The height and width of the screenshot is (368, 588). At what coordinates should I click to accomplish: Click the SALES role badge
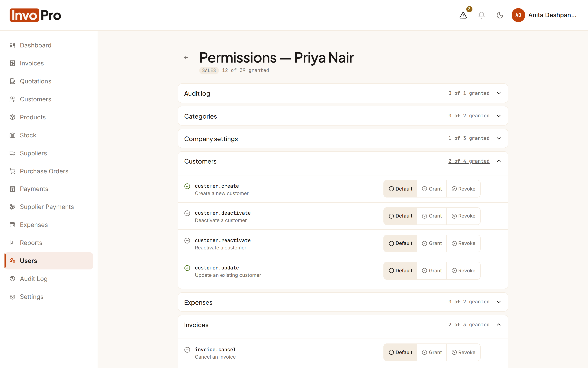tap(209, 71)
